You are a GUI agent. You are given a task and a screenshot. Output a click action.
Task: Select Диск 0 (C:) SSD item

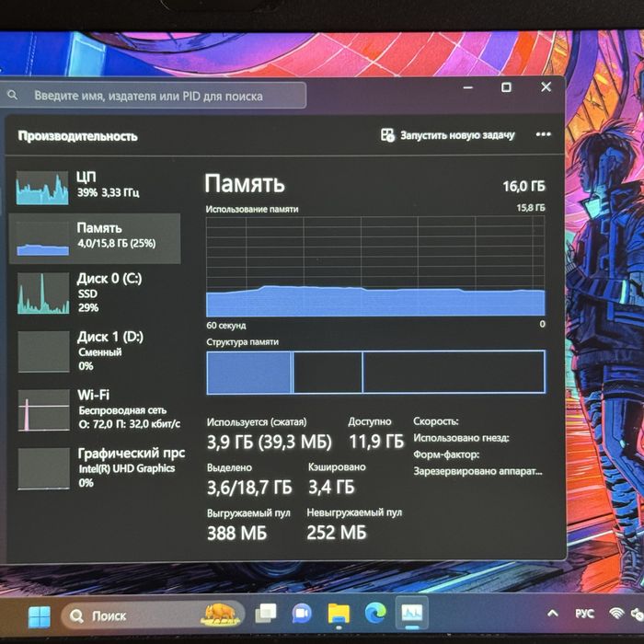coord(95,293)
